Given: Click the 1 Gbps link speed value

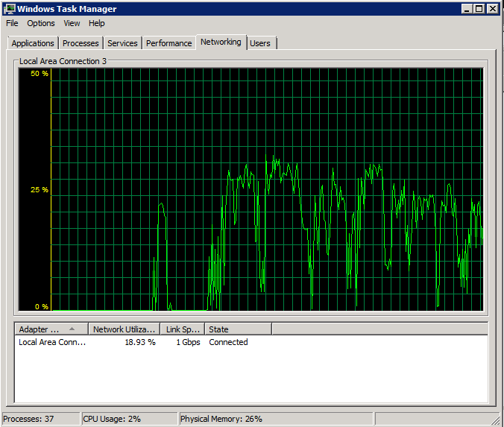Looking at the screenshot, I should click(188, 343).
